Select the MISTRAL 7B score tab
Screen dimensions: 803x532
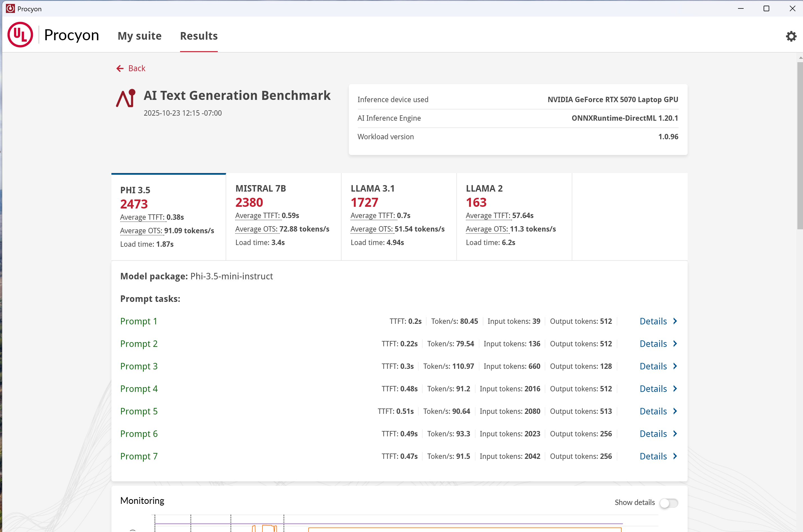[x=283, y=216]
